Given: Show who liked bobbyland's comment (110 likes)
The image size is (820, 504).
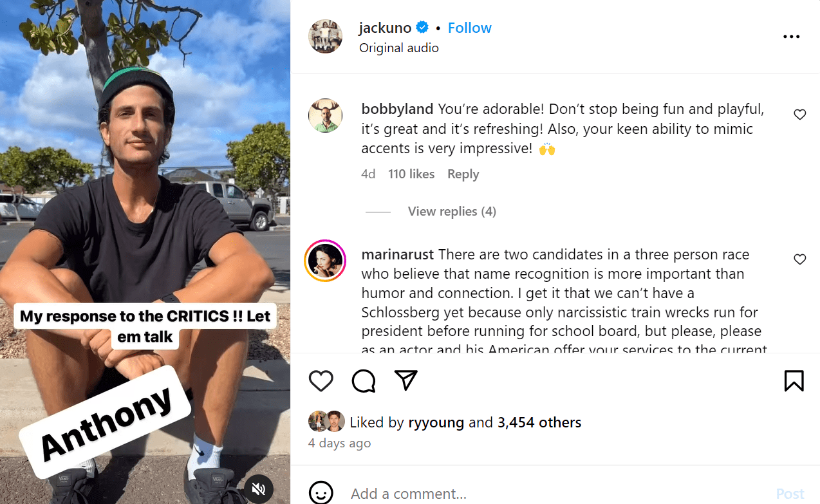Looking at the screenshot, I should 411,174.
